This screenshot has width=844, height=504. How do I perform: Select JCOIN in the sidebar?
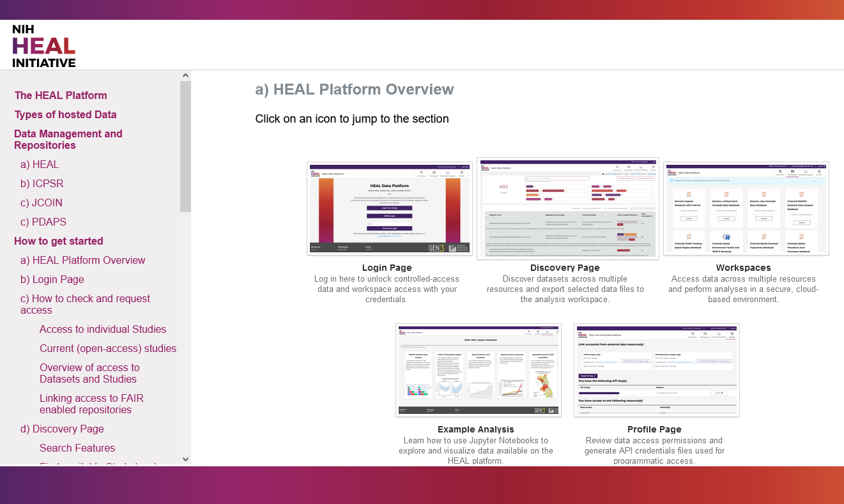click(42, 202)
